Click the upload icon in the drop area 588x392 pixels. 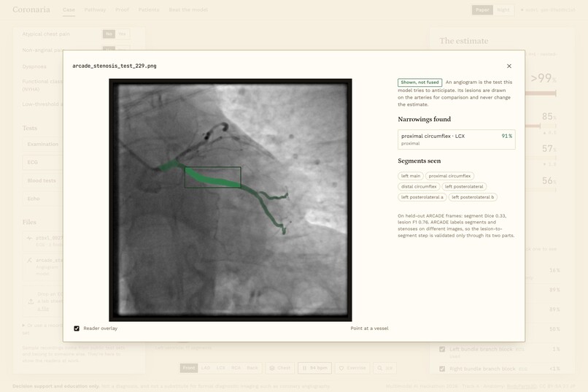pyautogui.click(x=31, y=301)
